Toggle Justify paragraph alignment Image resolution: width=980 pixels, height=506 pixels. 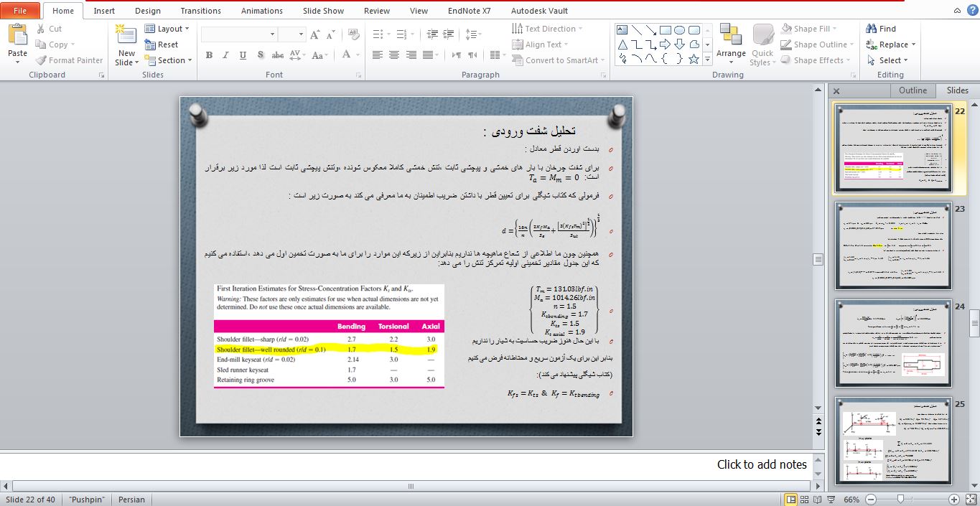tap(428, 55)
